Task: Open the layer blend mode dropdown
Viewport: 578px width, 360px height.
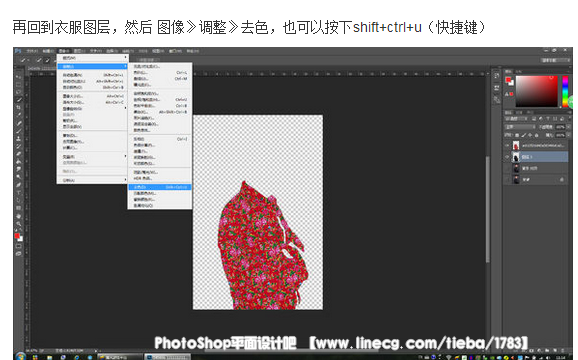Action: 520,127
